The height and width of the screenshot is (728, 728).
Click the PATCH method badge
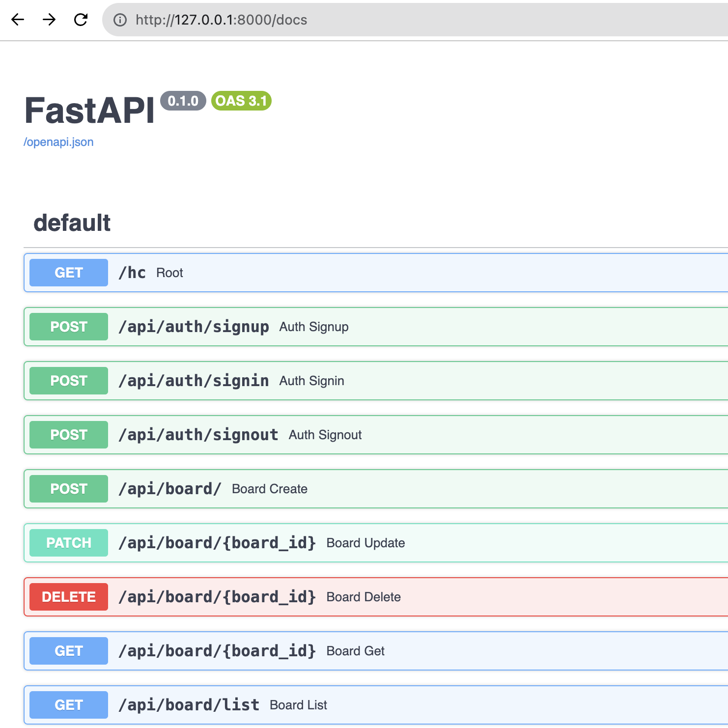coord(69,543)
